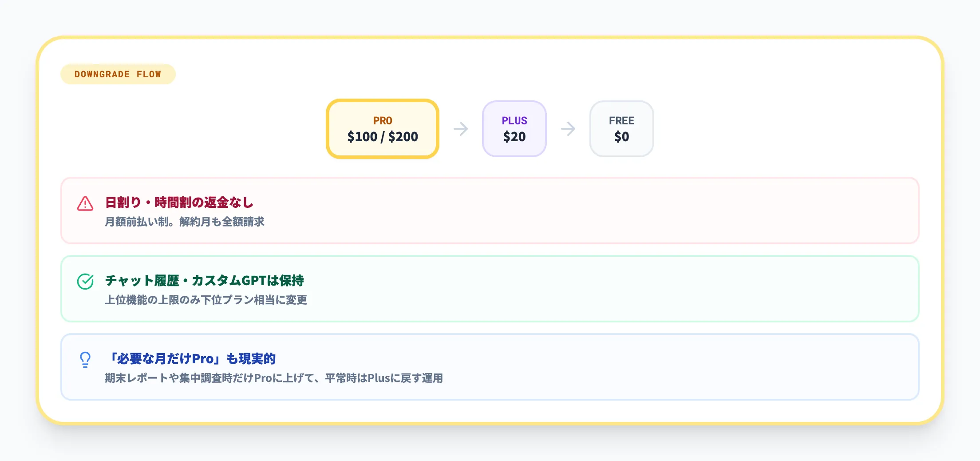This screenshot has width=980, height=461.
Task: Click the PRO label
Action: point(383,121)
